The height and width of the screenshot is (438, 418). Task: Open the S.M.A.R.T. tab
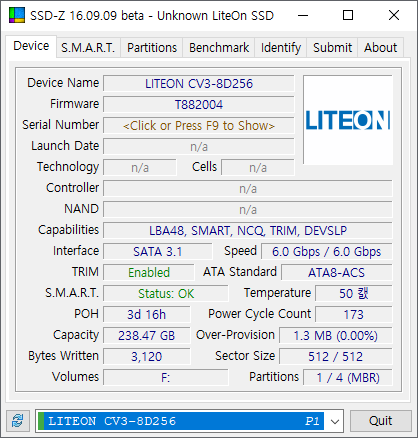88,48
